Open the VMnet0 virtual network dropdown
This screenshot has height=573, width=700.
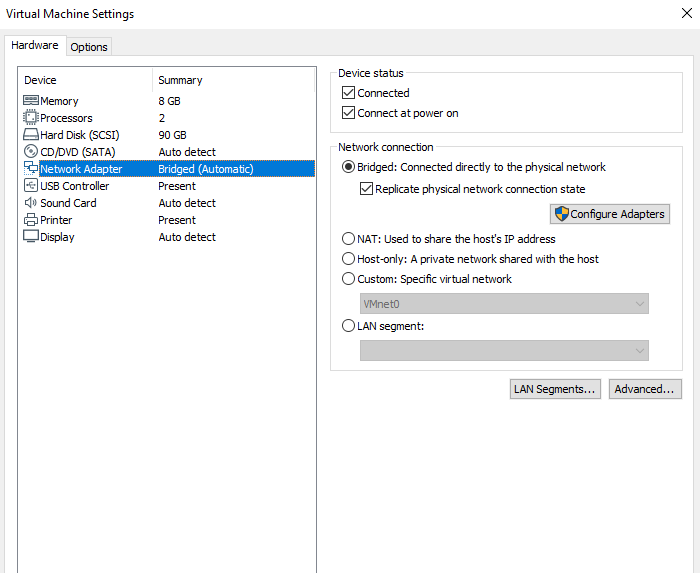(x=504, y=304)
